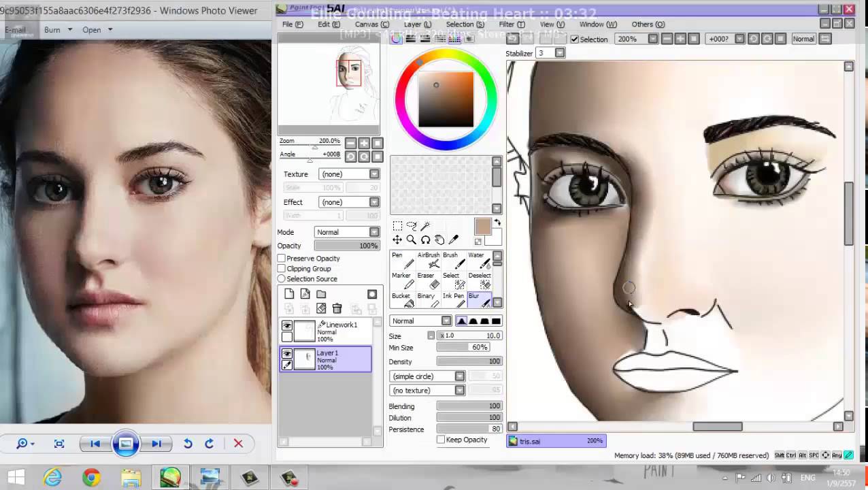Select the Bucket tool
Viewport: 868px width, 490px height.
(401, 300)
